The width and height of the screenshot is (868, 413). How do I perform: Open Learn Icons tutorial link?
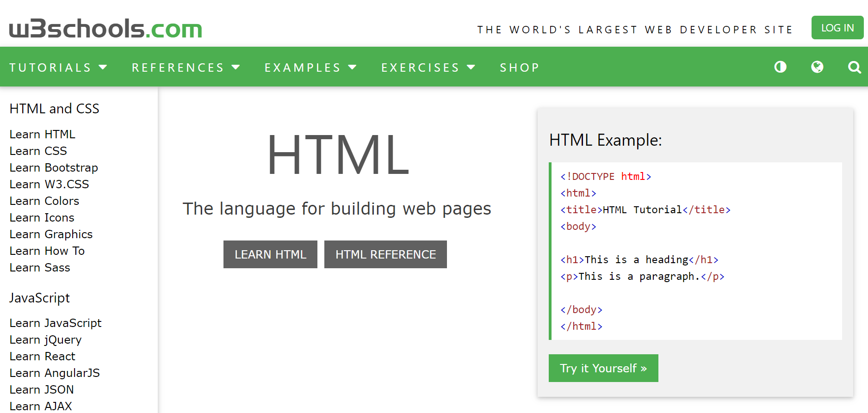click(x=42, y=217)
